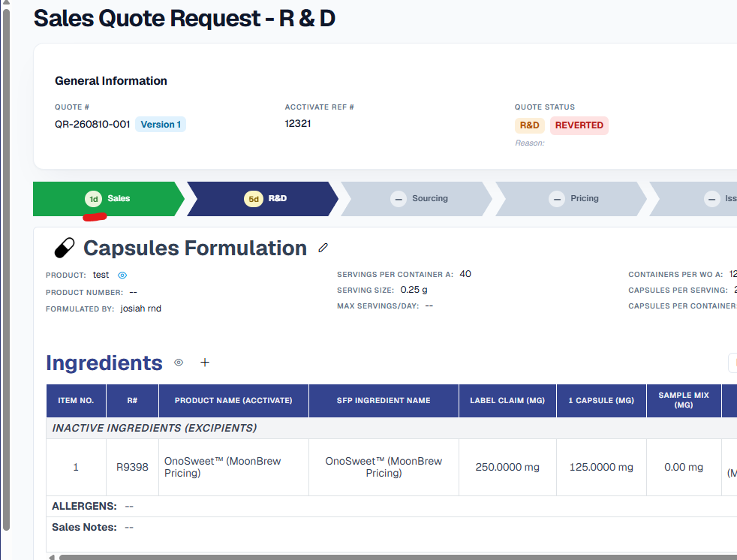
Task: Open the R&D workflow stage
Action: pos(263,199)
